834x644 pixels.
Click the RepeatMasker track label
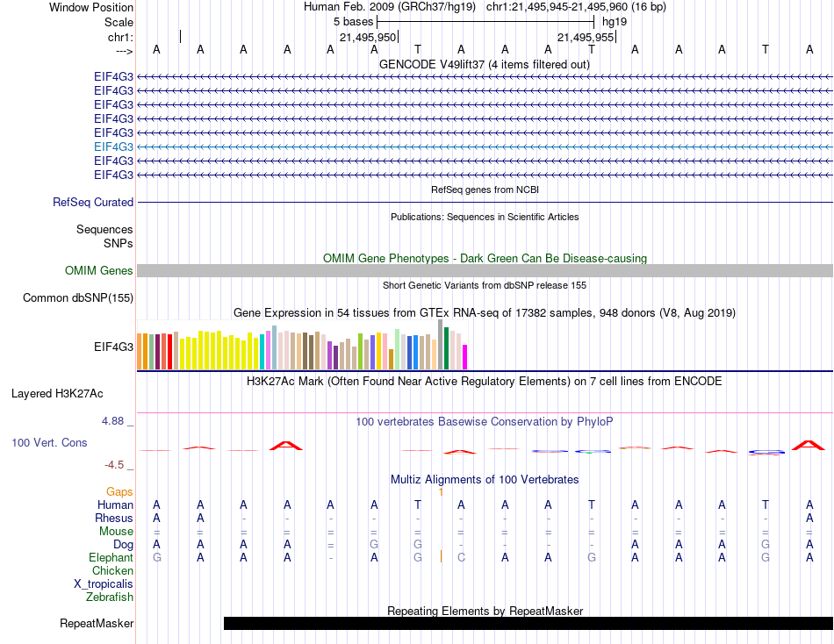coord(97,623)
